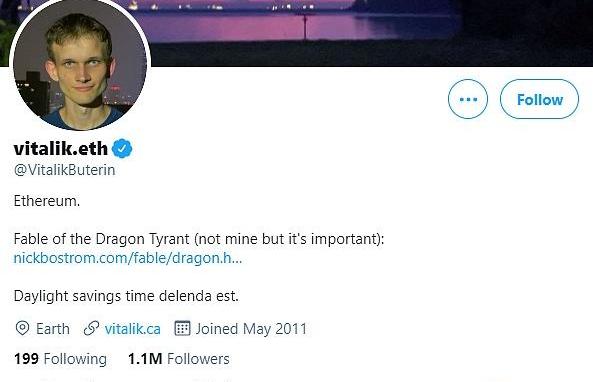Open the 1.1M Followers list
The width and height of the screenshot is (593, 382).
tap(179, 359)
